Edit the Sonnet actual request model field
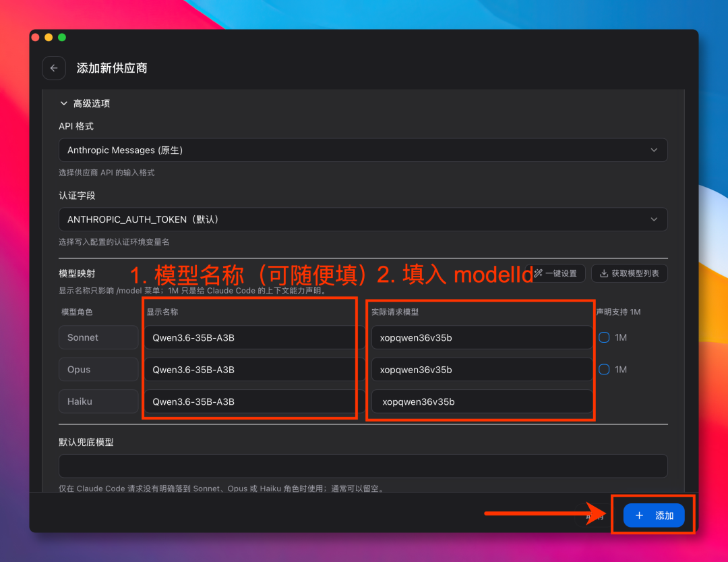This screenshot has height=562, width=728. [x=482, y=337]
